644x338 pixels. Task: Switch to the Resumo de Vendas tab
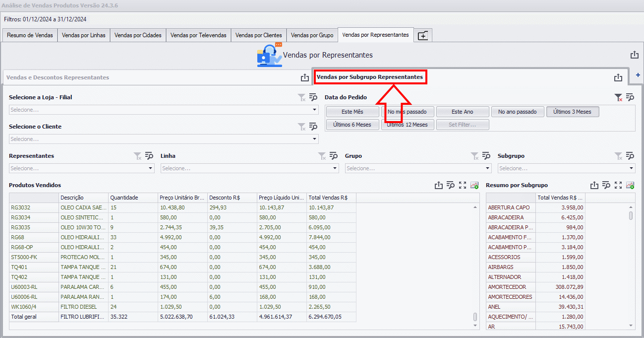30,35
